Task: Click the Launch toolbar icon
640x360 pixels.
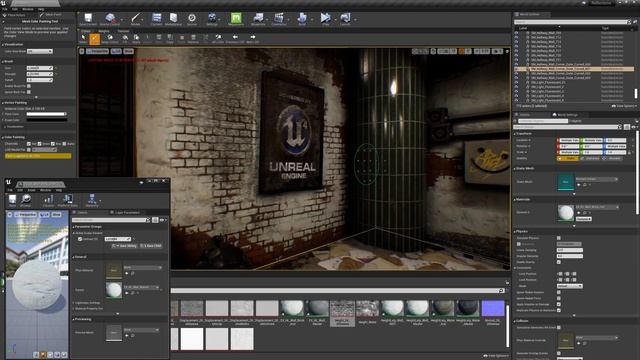Action: 345,19
